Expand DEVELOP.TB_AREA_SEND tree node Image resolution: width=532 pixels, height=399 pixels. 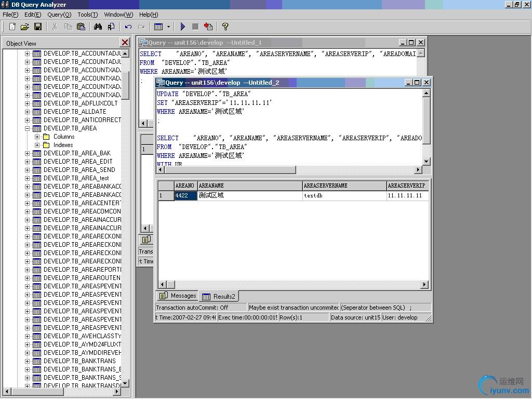click(27, 170)
